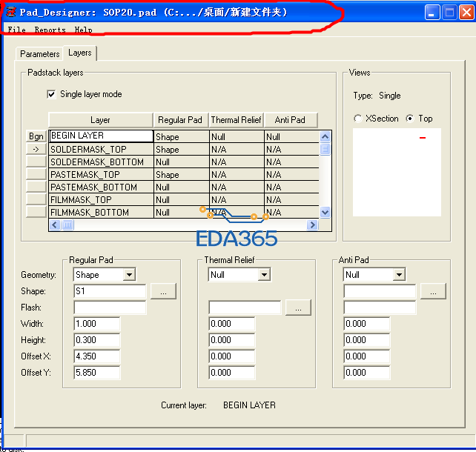Click the Thermal Relief Offset X field

232,356
